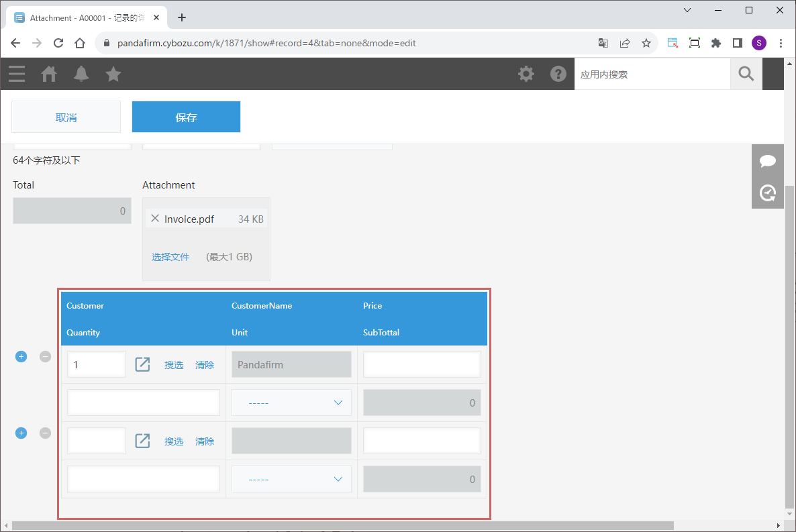The image size is (796, 532).
Task: Click the search magnifier button
Action: [746, 74]
